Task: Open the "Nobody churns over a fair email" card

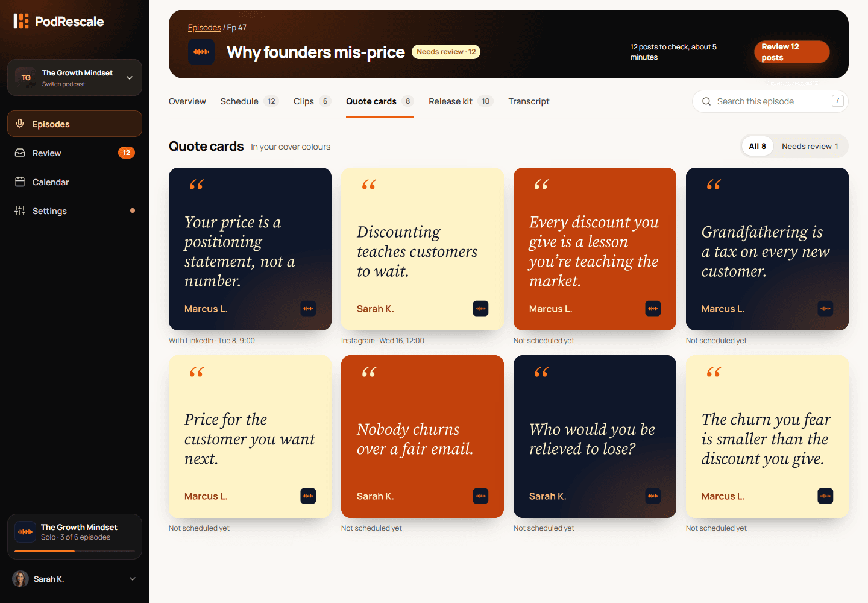Action: pos(423,437)
